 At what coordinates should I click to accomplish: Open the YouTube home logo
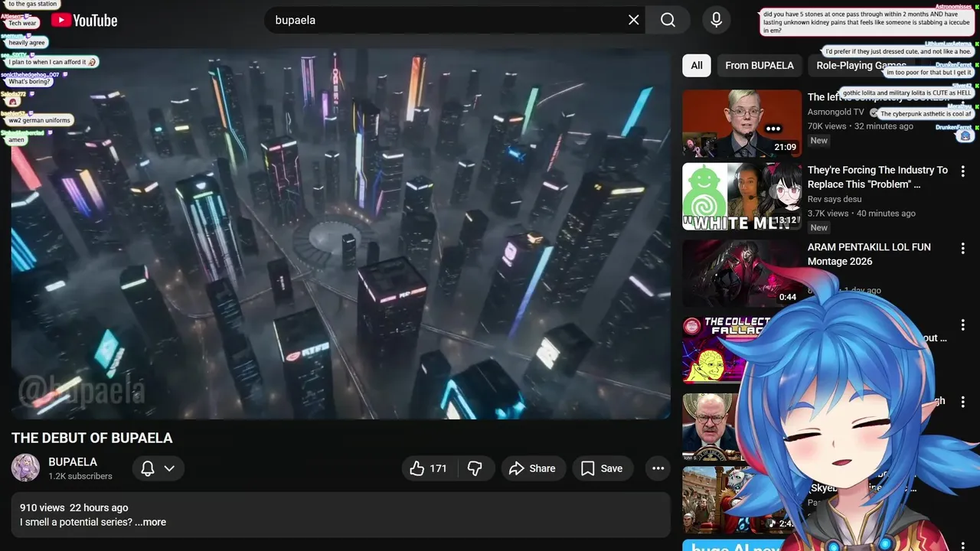(84, 21)
